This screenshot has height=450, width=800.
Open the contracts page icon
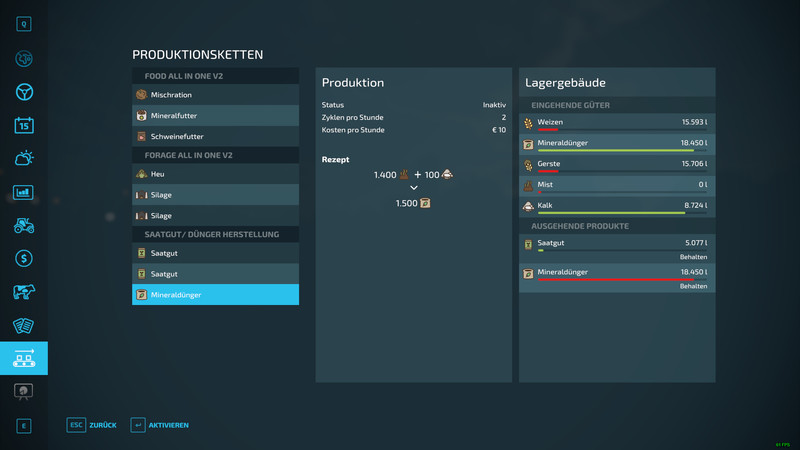coord(24,325)
